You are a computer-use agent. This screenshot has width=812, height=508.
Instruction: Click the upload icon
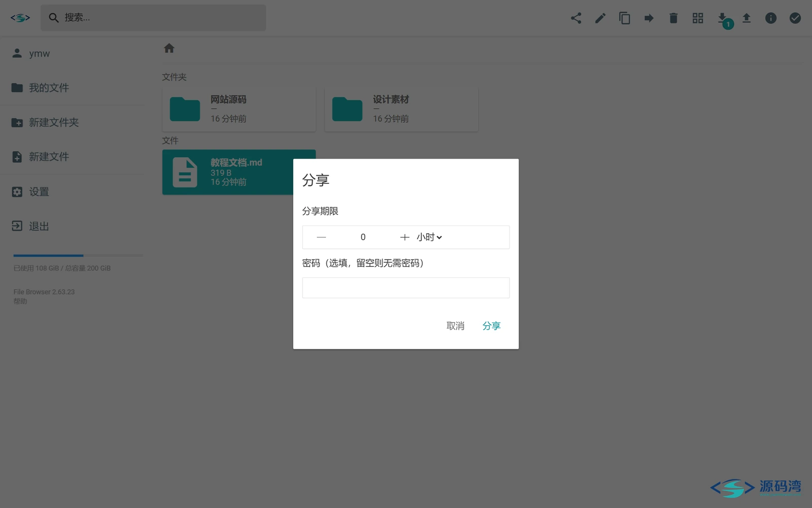(x=747, y=18)
